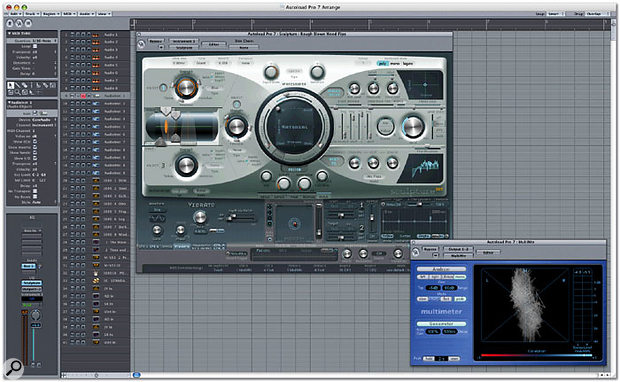
Task: Click the third round button above the MIDI Thru box
Action: coord(27,23)
